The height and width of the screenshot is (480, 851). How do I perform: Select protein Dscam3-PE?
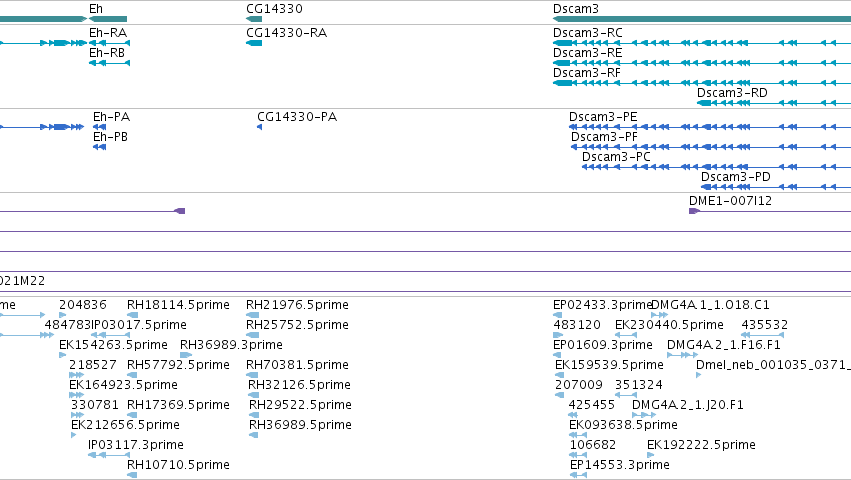click(x=603, y=117)
